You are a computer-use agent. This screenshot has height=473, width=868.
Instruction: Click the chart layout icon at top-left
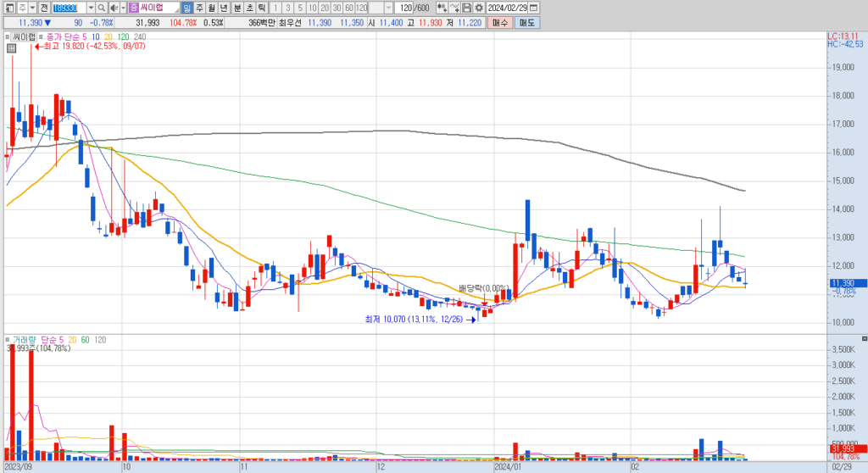(9, 8)
